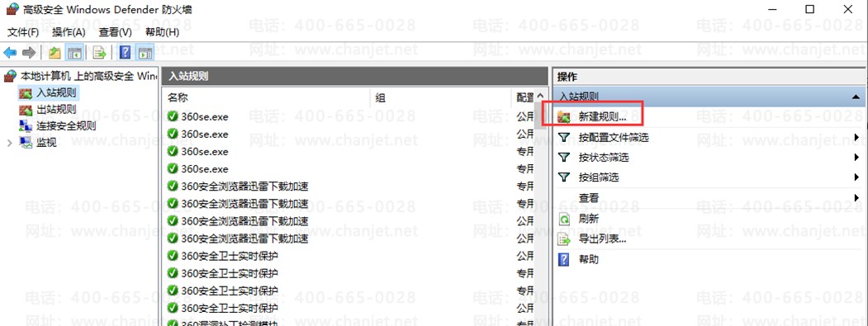Toggle the Show/Hide Console Tree toolbar icon
The height and width of the screenshot is (326, 868).
[74, 53]
